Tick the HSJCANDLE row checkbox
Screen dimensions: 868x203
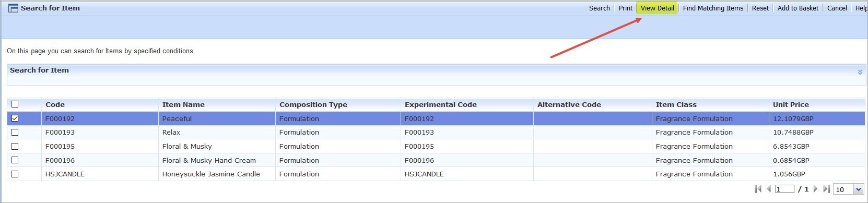point(15,174)
